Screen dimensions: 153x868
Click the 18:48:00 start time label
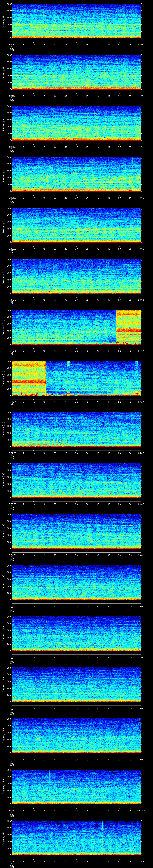(12, 249)
